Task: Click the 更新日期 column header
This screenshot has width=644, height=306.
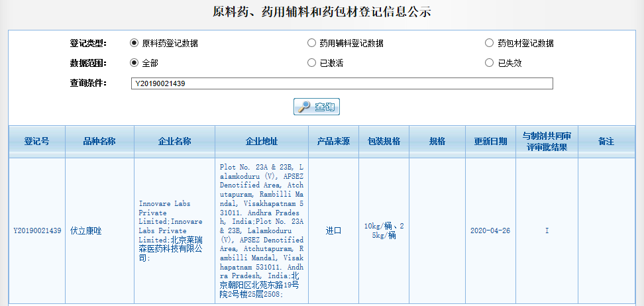Action: point(491,142)
